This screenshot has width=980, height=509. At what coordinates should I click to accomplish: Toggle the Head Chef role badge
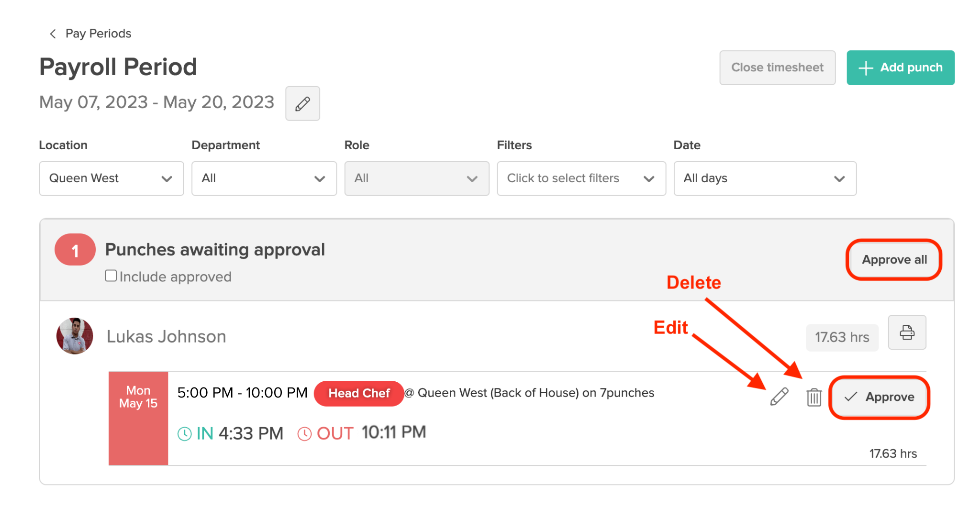(x=358, y=393)
